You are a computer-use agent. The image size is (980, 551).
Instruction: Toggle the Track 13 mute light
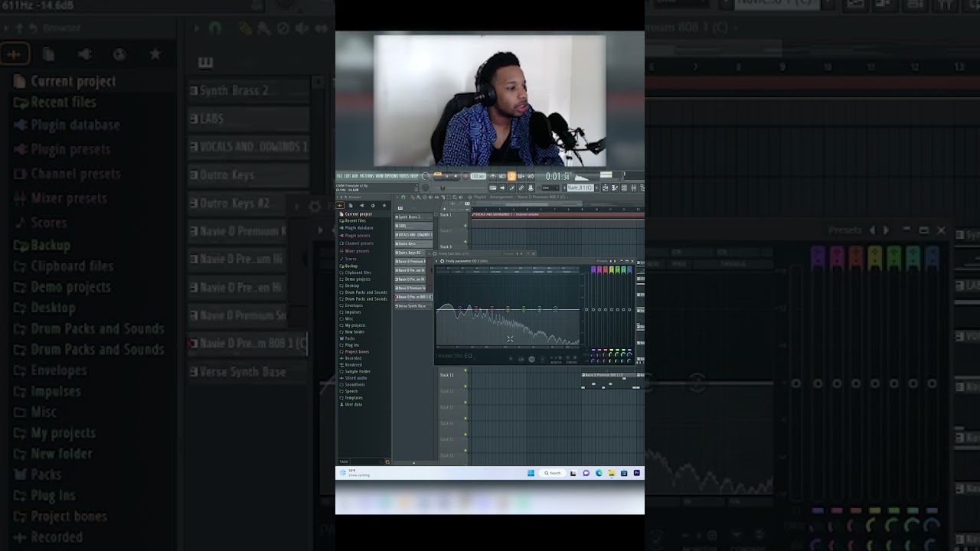click(x=465, y=419)
